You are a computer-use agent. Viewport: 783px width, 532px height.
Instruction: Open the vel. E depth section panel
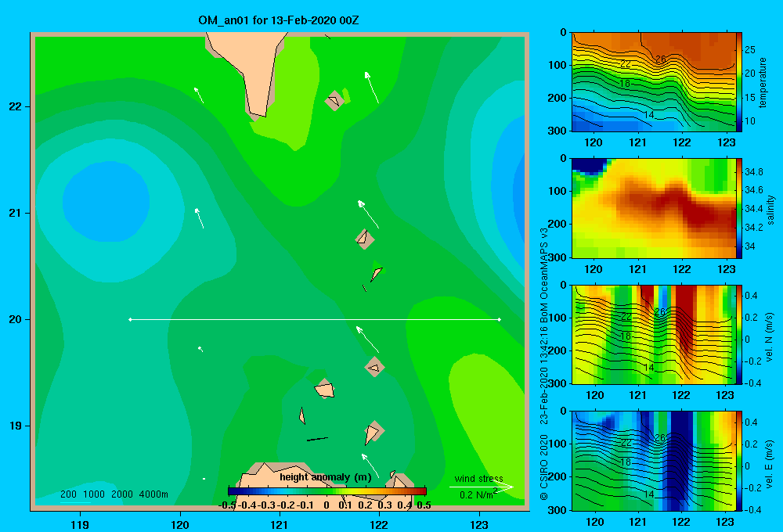click(x=654, y=461)
